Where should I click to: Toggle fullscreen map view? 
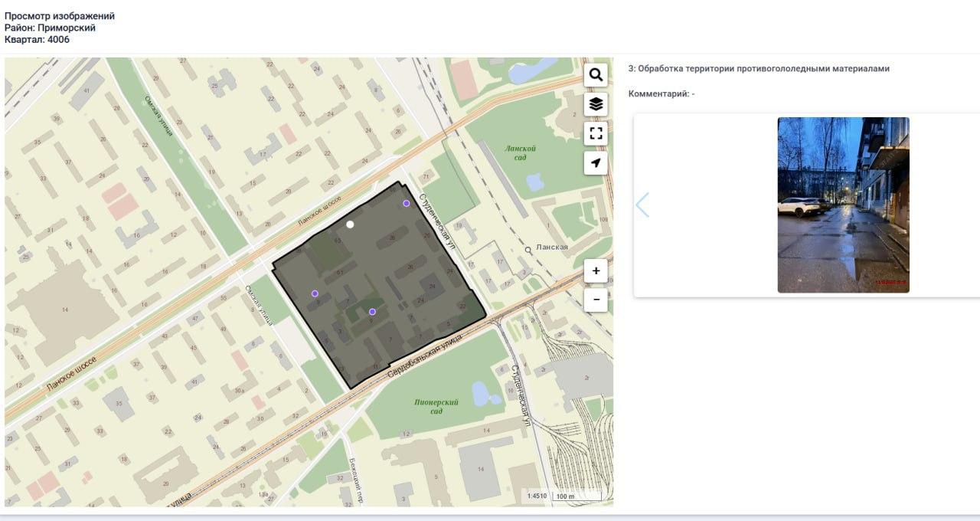point(596,134)
